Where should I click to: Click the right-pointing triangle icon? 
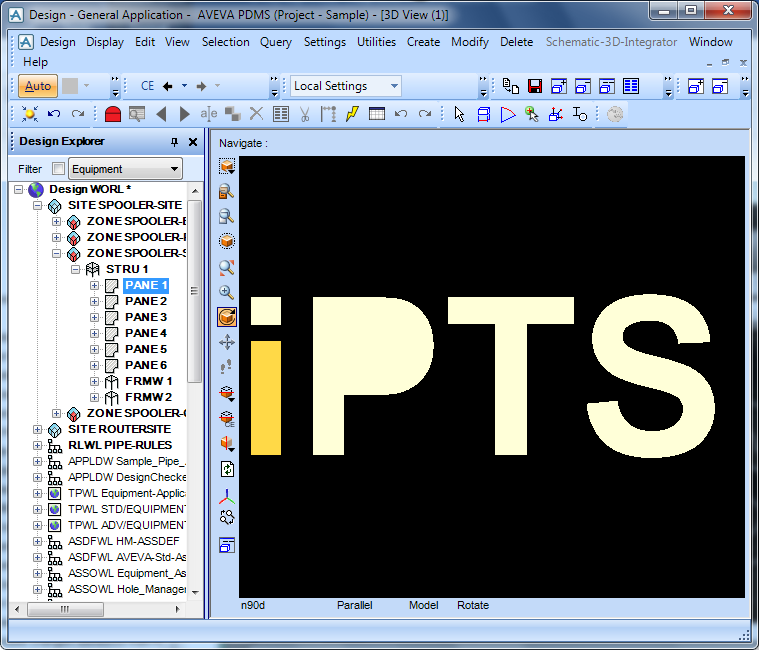184,114
